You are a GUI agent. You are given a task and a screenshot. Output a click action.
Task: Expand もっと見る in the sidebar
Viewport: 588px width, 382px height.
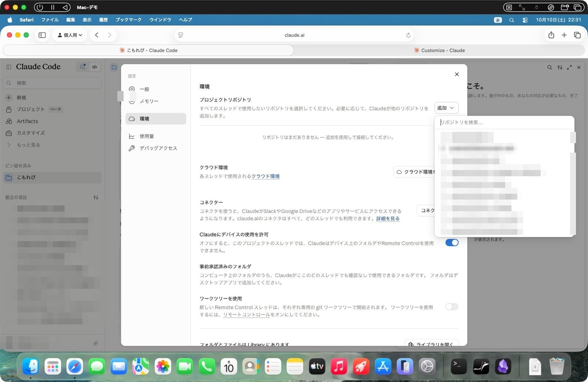click(28, 145)
